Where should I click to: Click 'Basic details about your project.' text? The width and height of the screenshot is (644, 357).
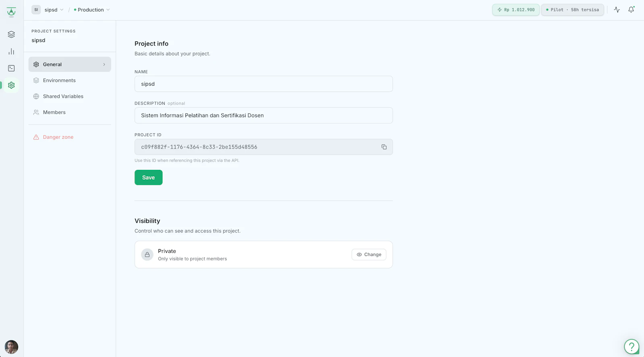(x=172, y=54)
